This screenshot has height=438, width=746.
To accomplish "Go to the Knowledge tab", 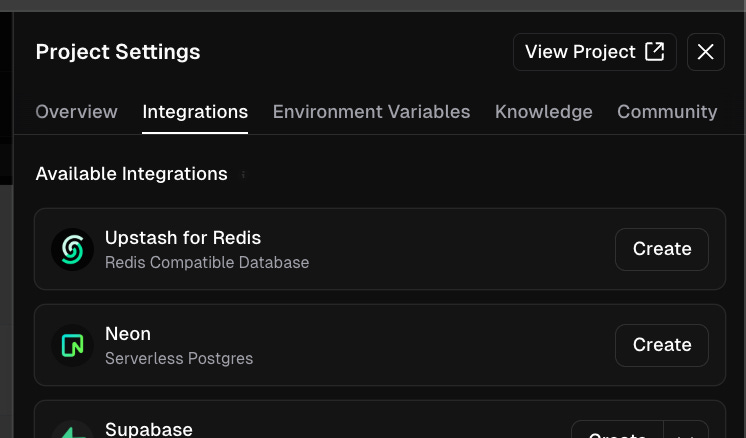I will click(x=543, y=112).
